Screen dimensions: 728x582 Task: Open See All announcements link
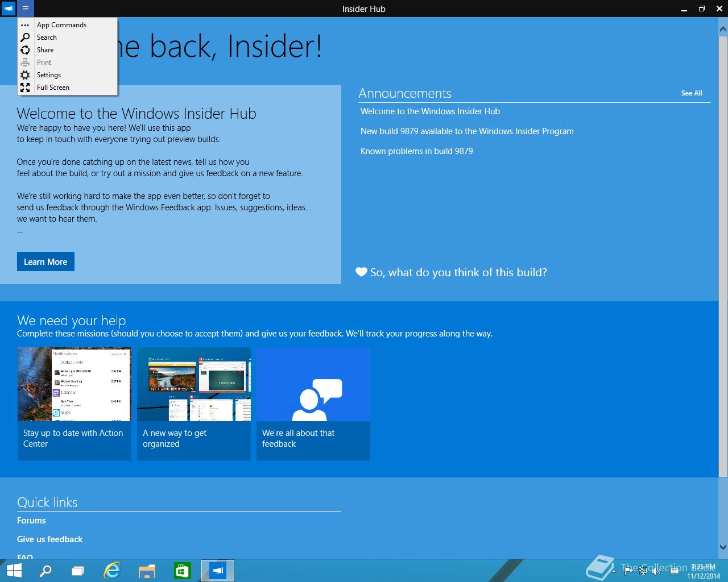(692, 93)
